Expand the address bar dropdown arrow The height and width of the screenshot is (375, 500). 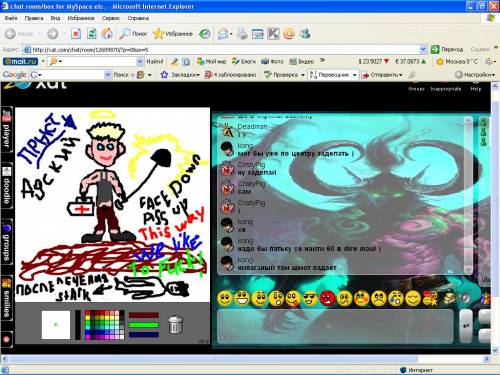[x=423, y=50]
